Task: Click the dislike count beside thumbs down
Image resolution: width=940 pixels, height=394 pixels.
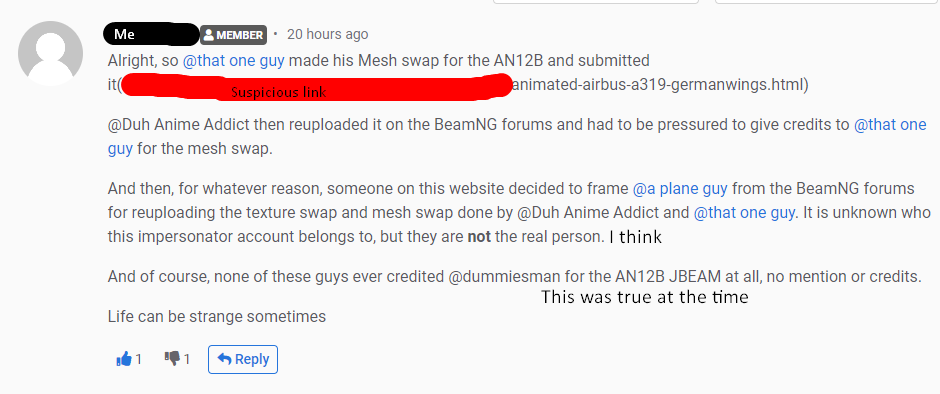Action: [x=187, y=359]
